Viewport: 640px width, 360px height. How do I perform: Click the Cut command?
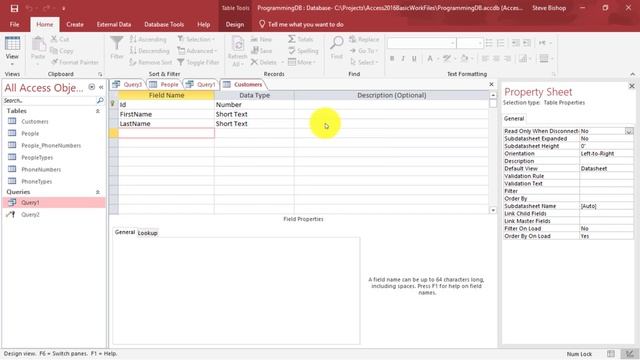(60, 39)
